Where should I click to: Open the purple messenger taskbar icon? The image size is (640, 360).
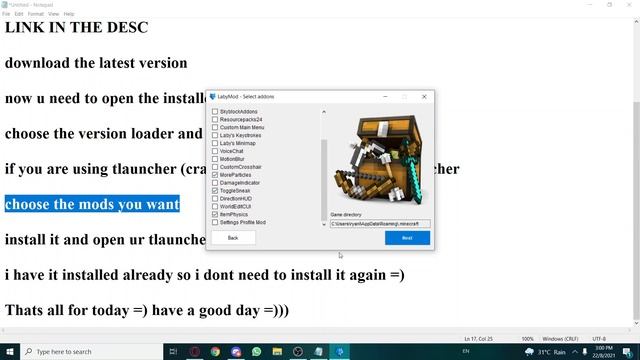(x=236, y=351)
